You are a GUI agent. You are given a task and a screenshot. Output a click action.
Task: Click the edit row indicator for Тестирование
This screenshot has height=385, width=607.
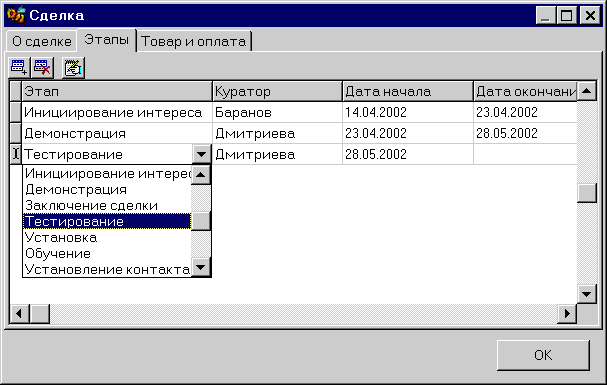pos(15,154)
